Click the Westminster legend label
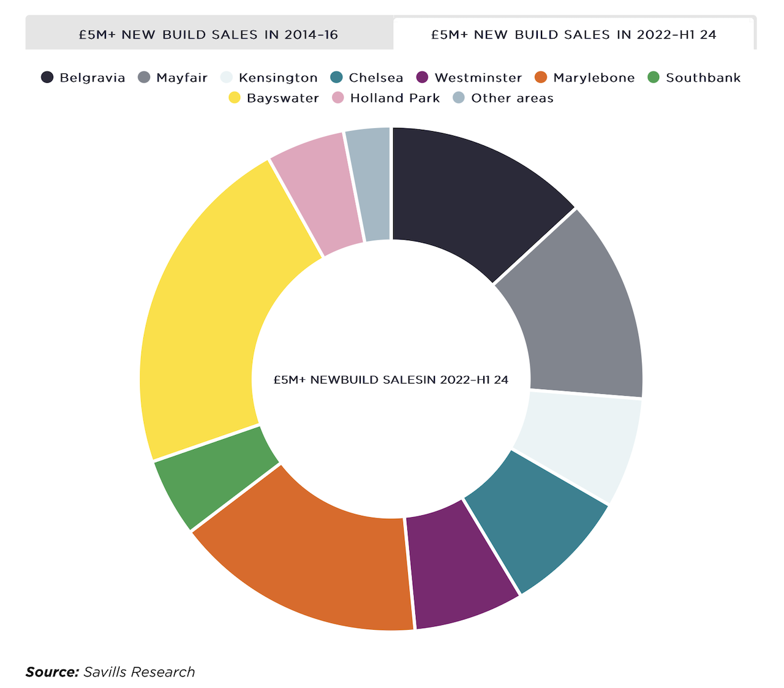Screen dimensions: 784x688 [478, 78]
